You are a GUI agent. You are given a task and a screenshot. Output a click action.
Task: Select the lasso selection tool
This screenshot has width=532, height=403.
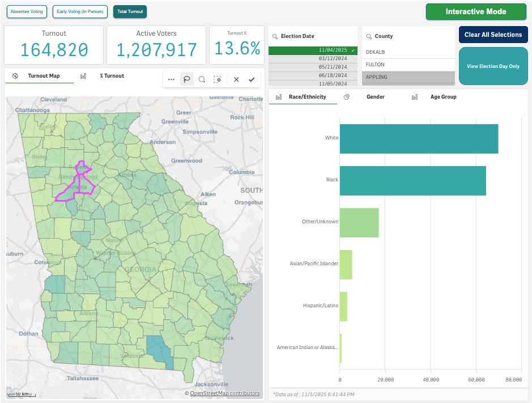pos(187,80)
